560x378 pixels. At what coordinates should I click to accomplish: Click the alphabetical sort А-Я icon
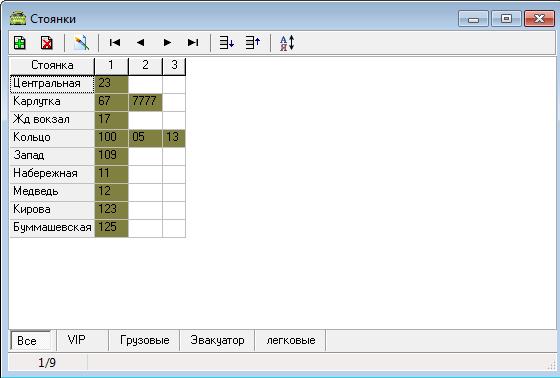(x=287, y=43)
